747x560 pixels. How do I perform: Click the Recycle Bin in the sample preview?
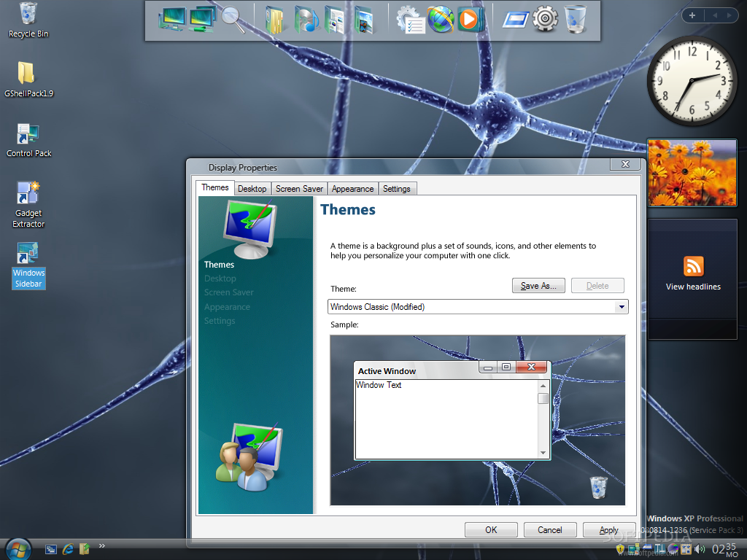[x=599, y=487]
